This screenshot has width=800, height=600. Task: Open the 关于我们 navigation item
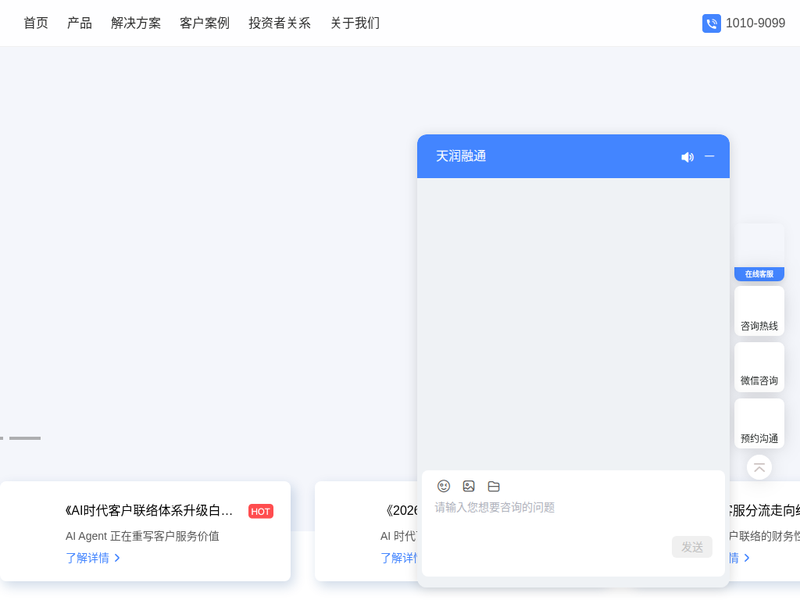(355, 23)
